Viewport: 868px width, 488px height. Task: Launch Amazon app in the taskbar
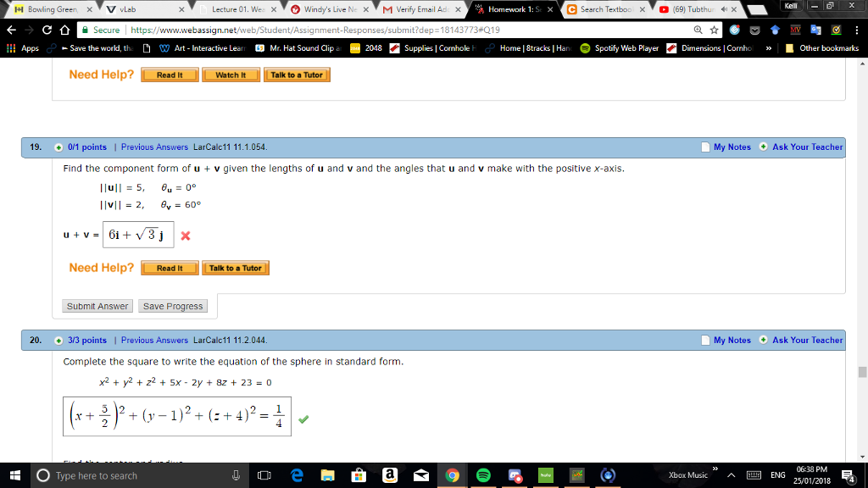(390, 475)
